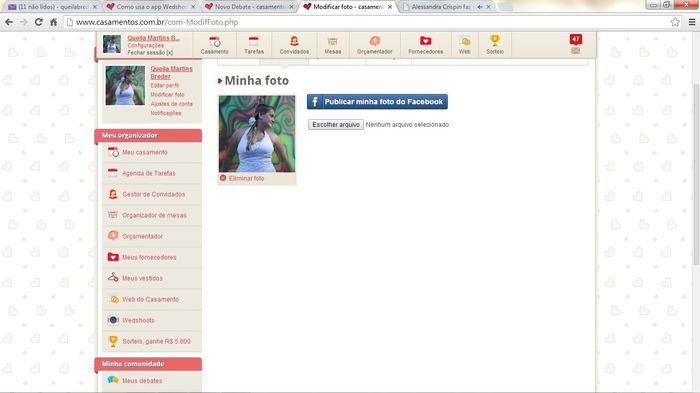The width and height of the screenshot is (700, 393).
Task: Click the 'Eliminar foto' link
Action: [x=246, y=178]
